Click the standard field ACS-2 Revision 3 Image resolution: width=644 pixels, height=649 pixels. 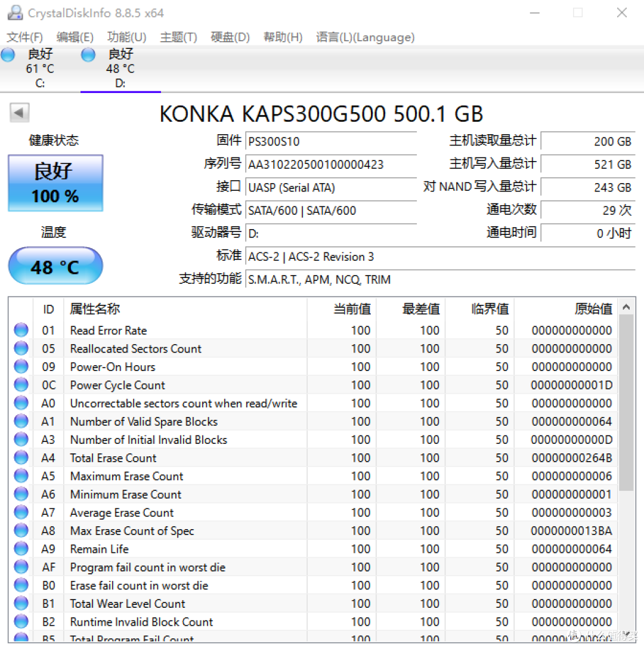click(x=441, y=256)
